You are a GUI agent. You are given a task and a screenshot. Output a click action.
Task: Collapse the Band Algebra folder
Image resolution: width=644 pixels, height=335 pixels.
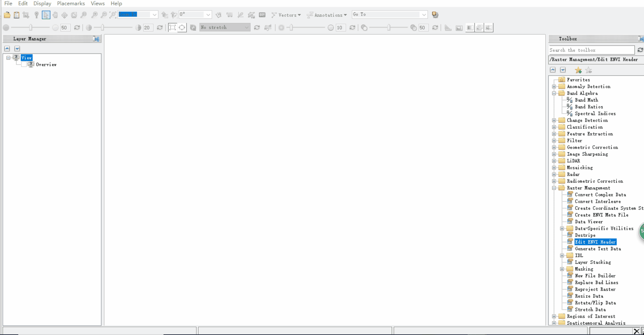(x=554, y=93)
